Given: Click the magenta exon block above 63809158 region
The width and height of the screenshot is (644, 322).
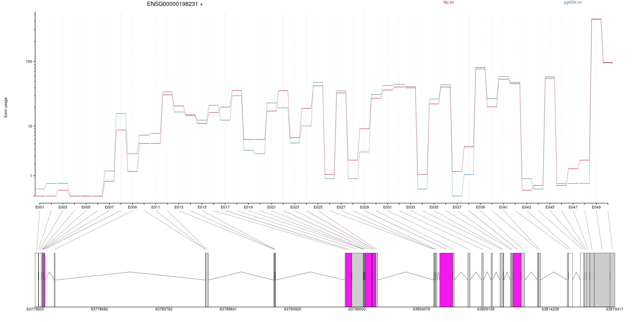Looking at the screenshot, I should pos(517,280).
